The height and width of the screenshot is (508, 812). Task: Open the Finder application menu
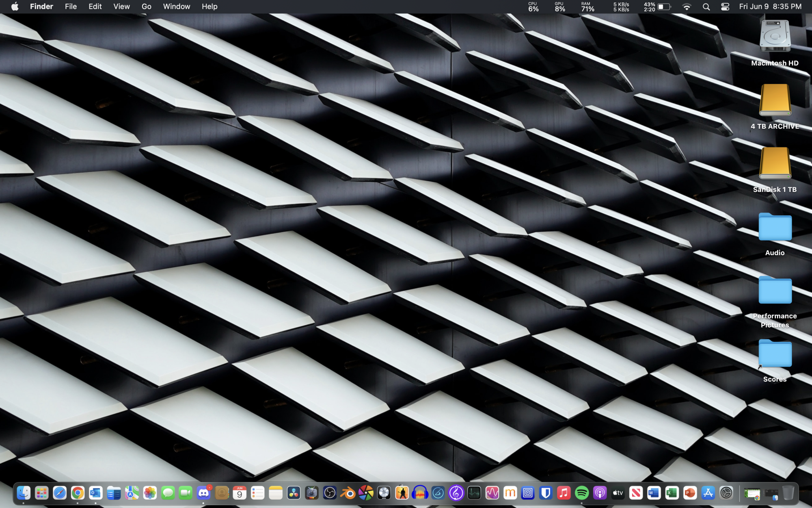(x=41, y=7)
